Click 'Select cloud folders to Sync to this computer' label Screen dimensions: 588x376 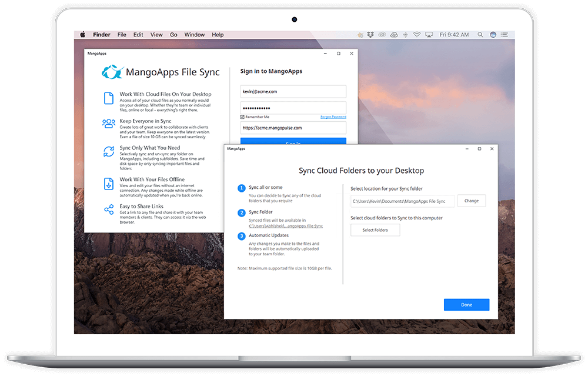point(396,218)
